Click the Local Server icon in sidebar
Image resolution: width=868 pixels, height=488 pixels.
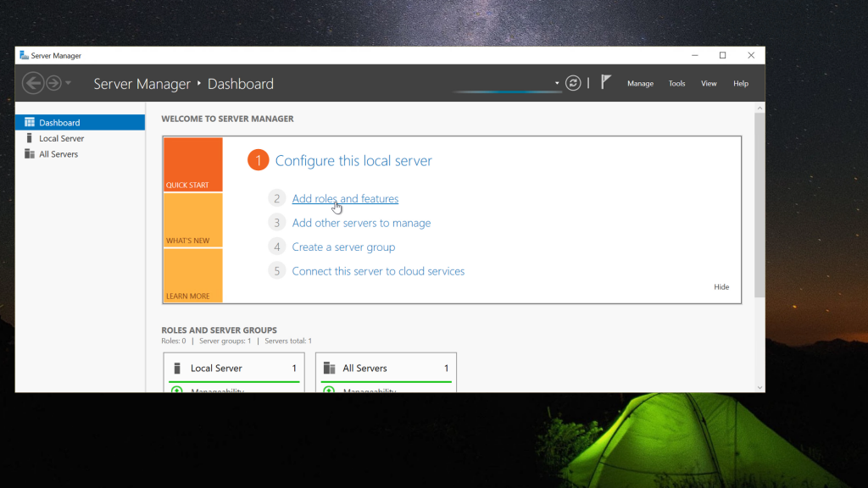pyautogui.click(x=30, y=138)
